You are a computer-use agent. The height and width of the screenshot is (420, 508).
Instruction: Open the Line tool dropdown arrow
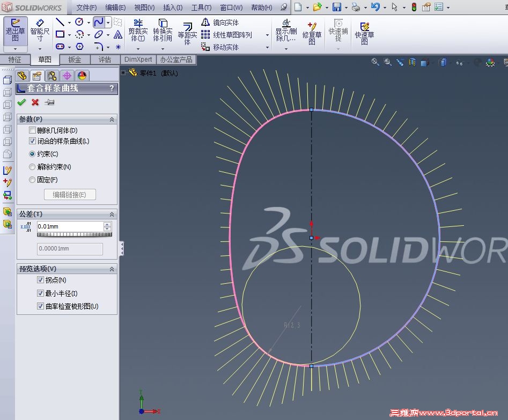69,23
